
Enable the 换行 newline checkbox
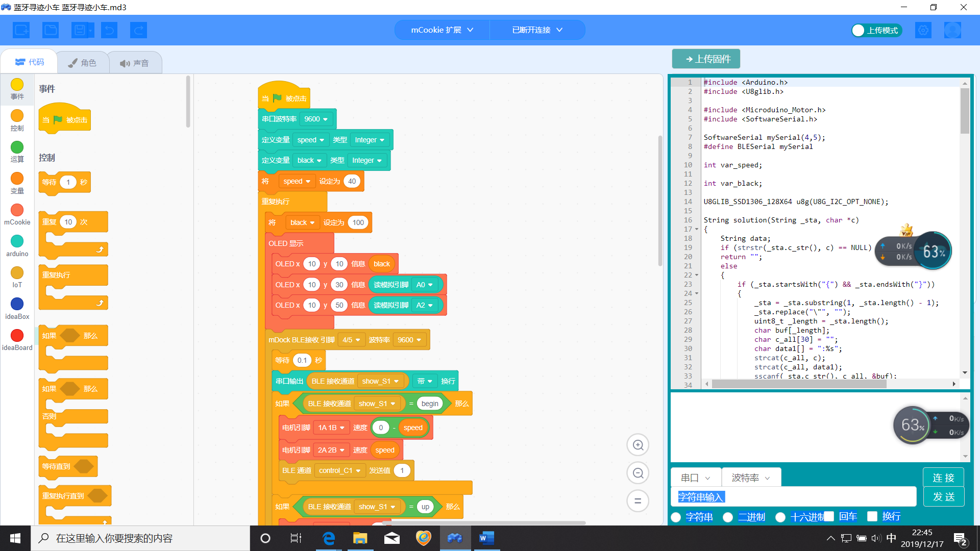pos(872,516)
